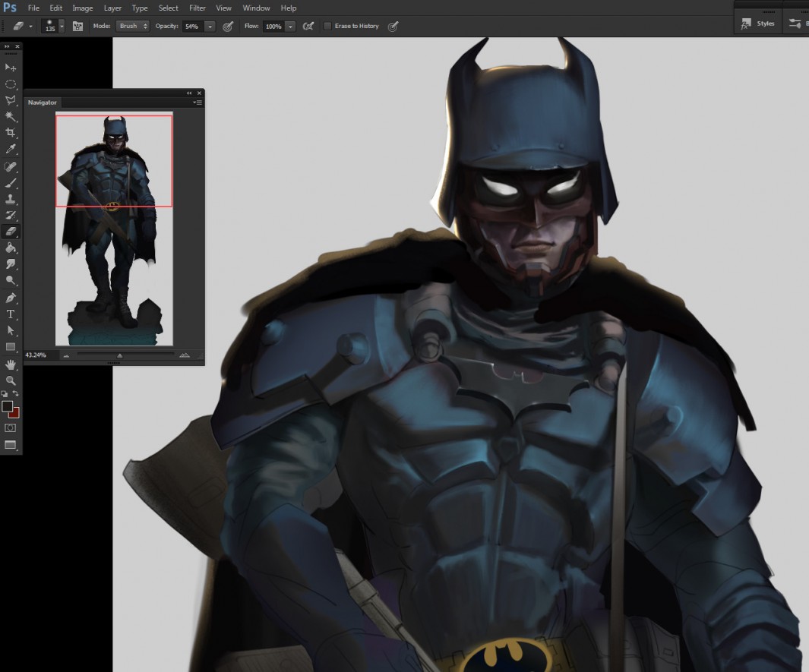Image resolution: width=809 pixels, height=672 pixels.
Task: Open the Styles panel button
Action: pos(758,24)
